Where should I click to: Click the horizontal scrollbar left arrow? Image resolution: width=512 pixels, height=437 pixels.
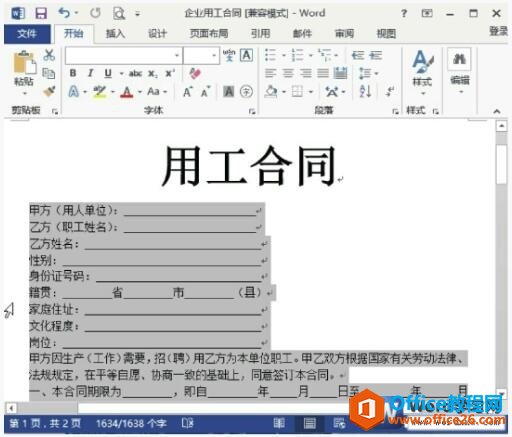pyautogui.click(x=11, y=408)
